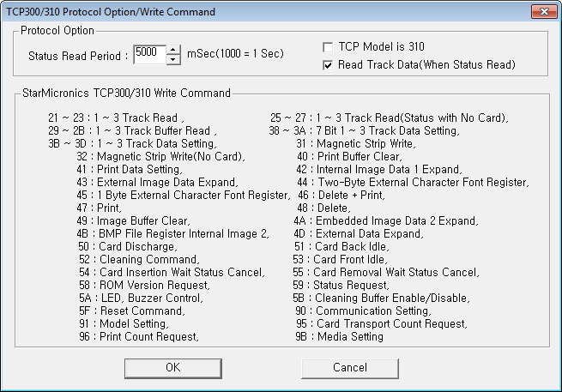Click '52 : Cleaning Command' entry
Viewport: 562px width, 392px height.
click(139, 260)
